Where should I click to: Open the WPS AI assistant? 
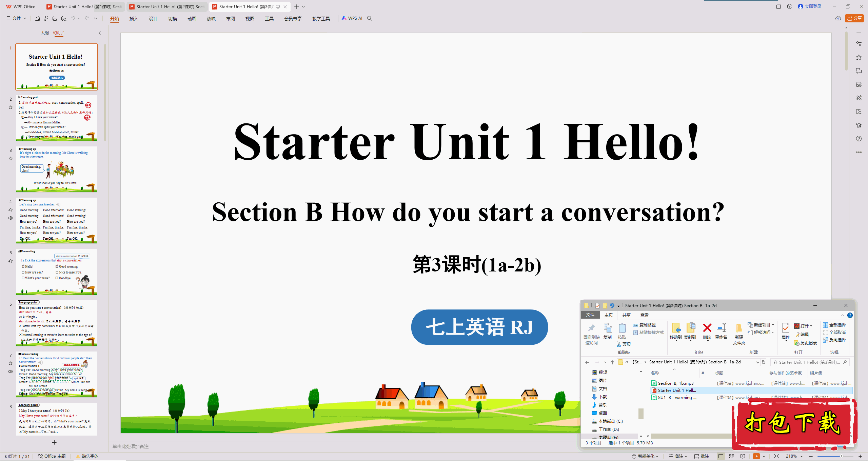(352, 18)
